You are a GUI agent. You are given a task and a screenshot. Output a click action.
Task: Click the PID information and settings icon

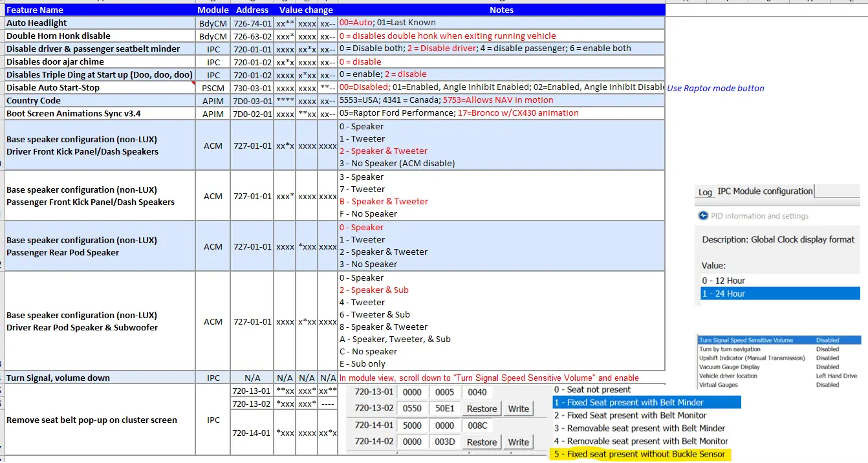tap(703, 216)
